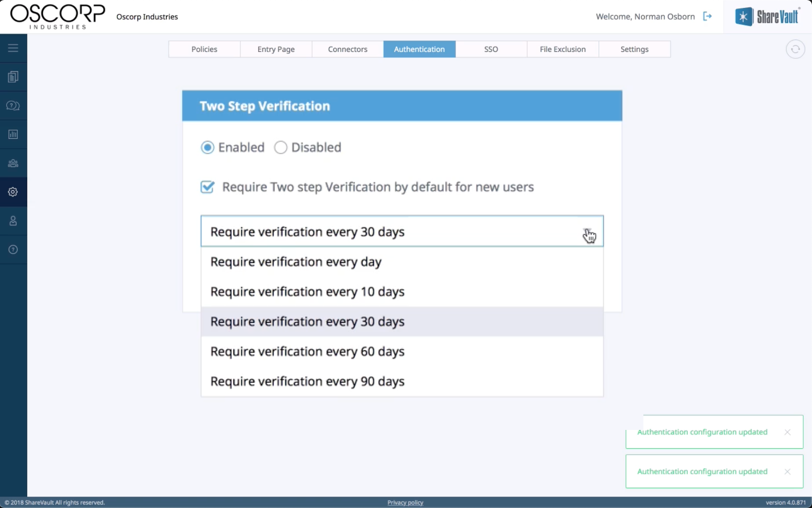Open the settings gear icon in the sidebar
812x508 pixels.
tap(13, 192)
